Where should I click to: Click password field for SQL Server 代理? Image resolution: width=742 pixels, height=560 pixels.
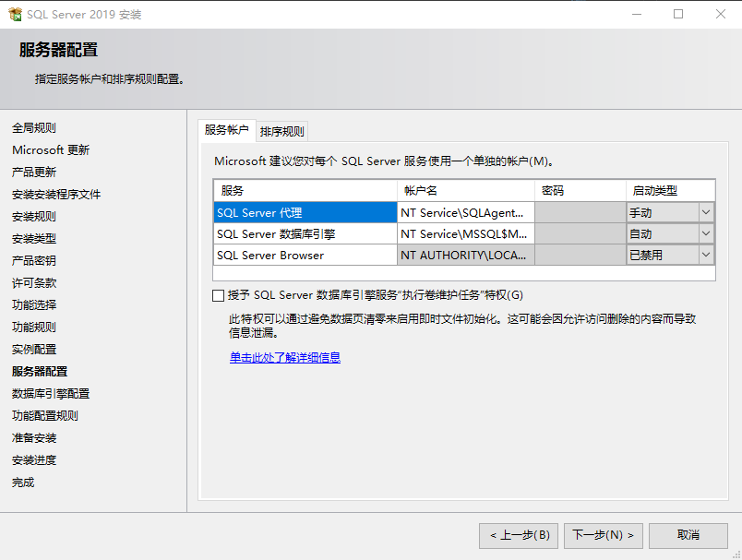coord(580,212)
